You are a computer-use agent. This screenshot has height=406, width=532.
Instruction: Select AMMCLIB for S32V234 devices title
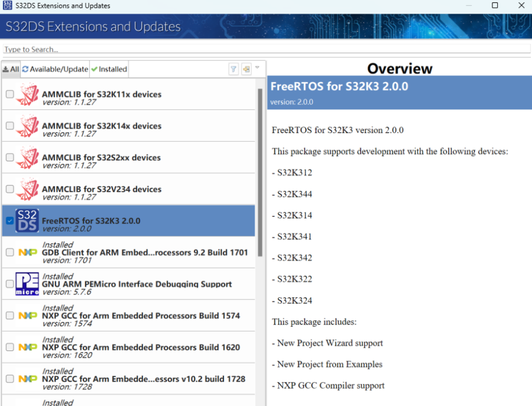click(x=102, y=189)
